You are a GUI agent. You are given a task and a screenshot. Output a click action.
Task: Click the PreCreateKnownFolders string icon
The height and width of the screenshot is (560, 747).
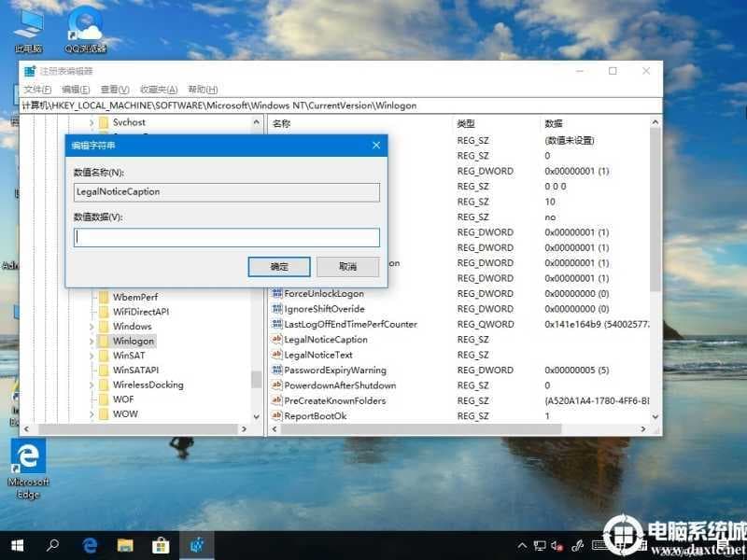click(276, 400)
